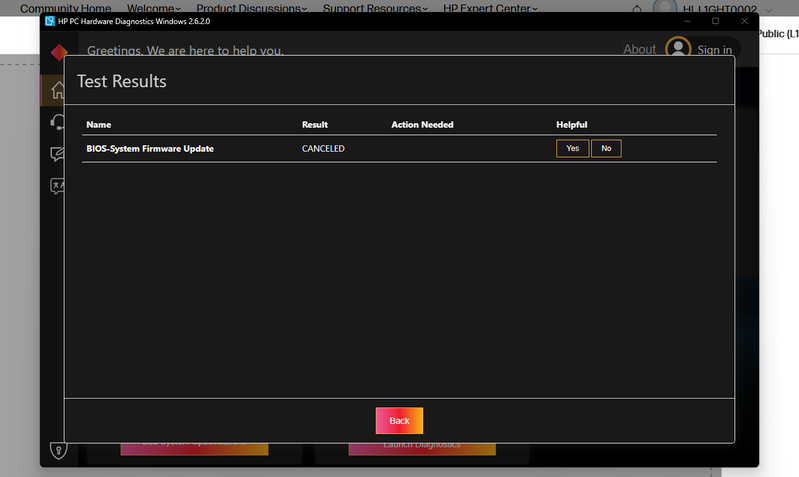
Task: Maximize the HP Diagnostics window
Action: (715, 21)
